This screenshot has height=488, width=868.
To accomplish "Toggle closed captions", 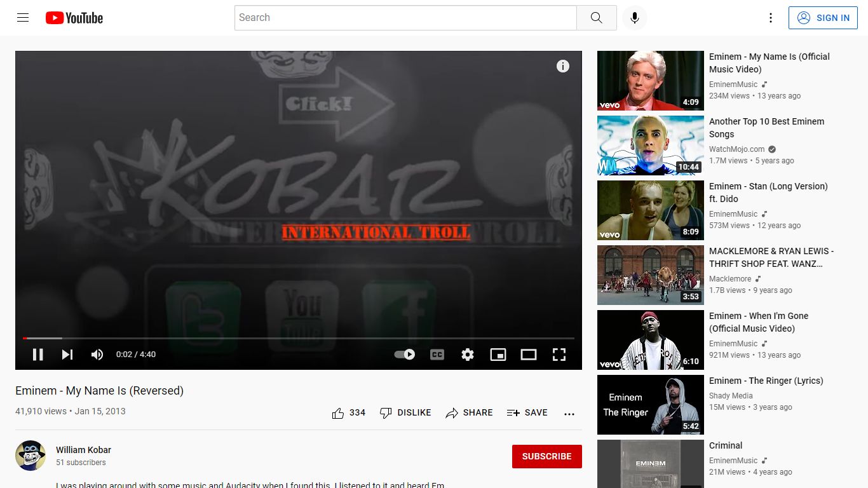I will tap(437, 355).
